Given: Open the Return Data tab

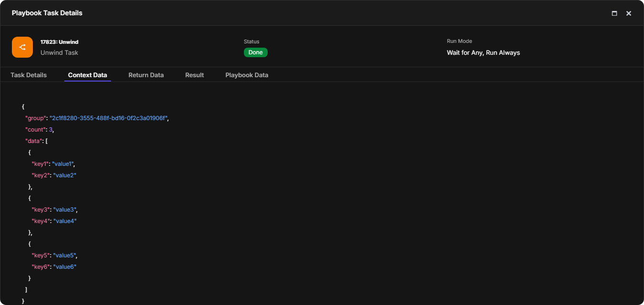Looking at the screenshot, I should 146,75.
